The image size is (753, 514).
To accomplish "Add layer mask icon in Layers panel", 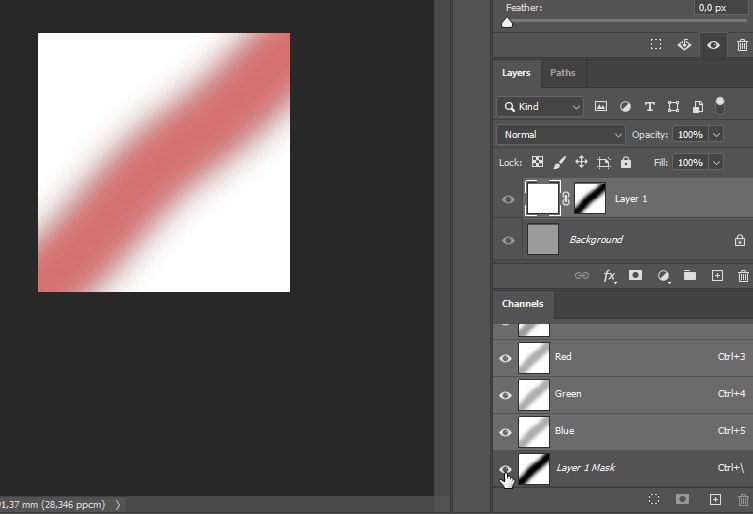I will click(635, 275).
